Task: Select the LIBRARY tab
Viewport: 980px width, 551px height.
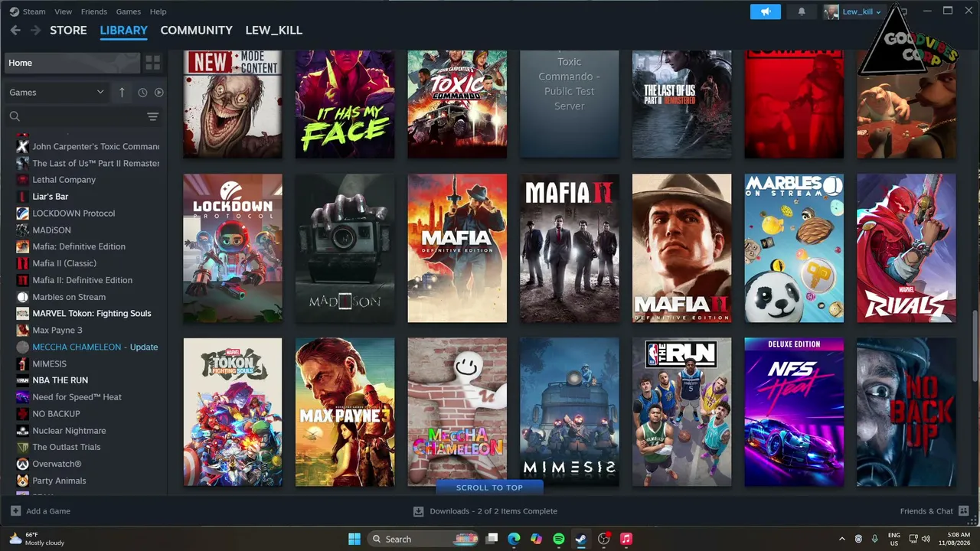Action: coord(123,31)
